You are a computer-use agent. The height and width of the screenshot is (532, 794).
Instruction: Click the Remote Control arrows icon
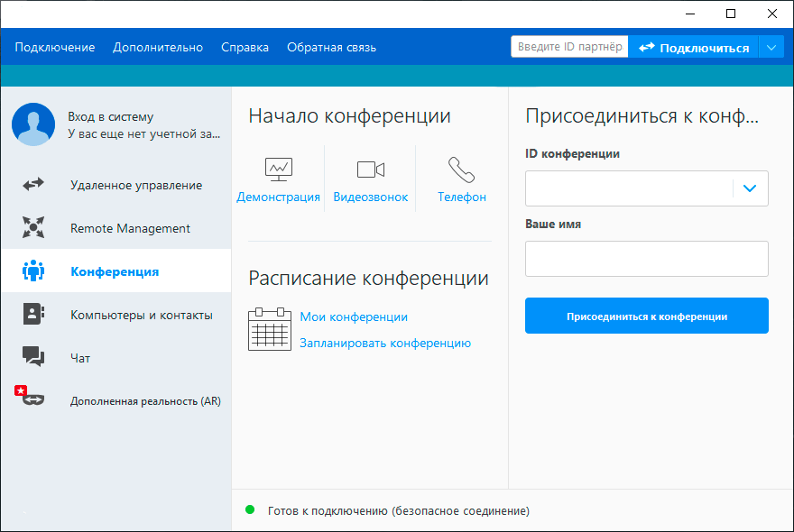33,184
